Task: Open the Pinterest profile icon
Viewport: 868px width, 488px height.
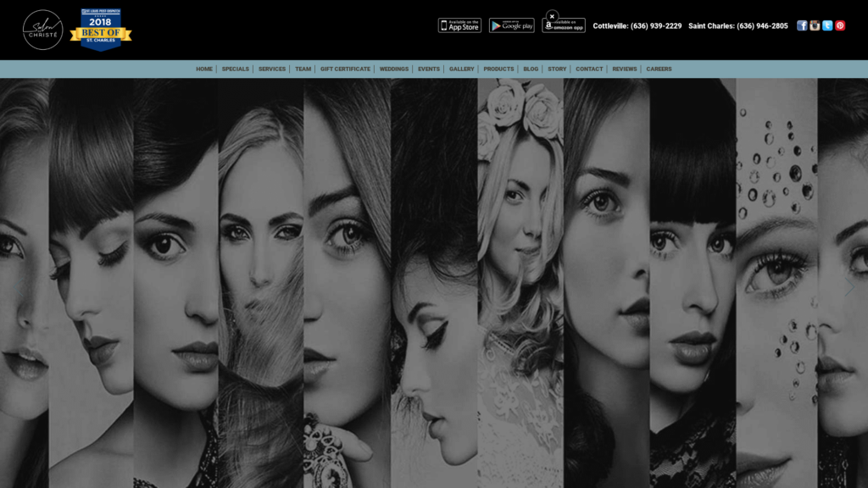Action: (x=840, y=25)
